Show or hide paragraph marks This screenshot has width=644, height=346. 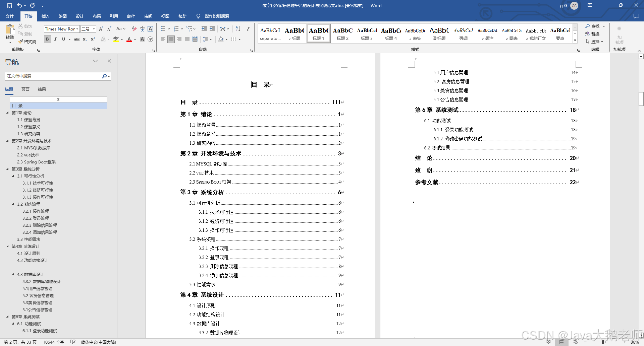pos(248,29)
